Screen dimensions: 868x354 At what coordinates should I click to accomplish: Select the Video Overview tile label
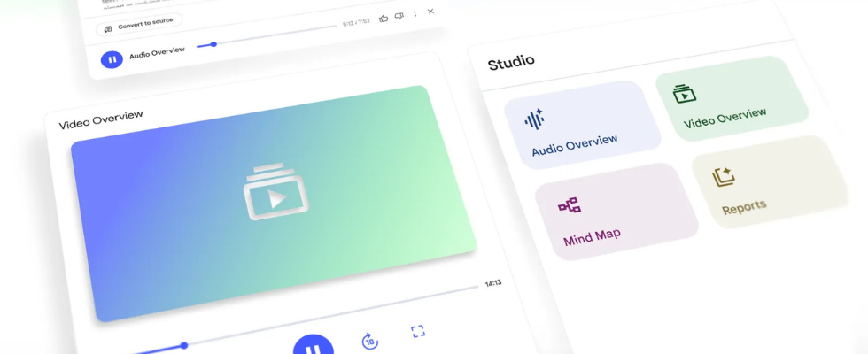click(x=725, y=119)
